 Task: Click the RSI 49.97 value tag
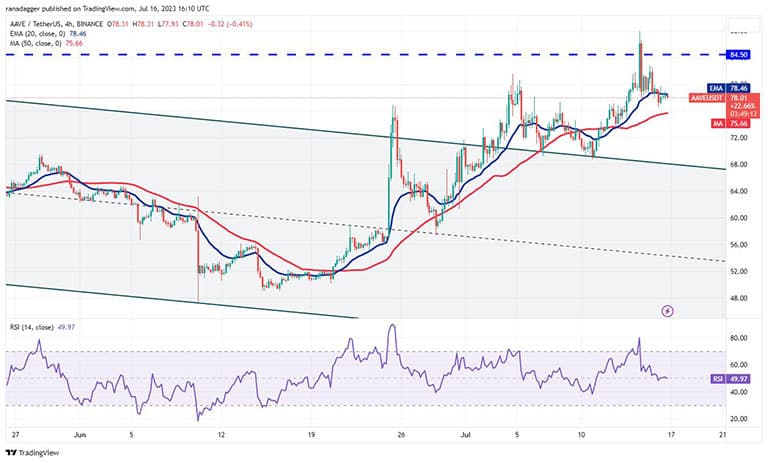730,379
